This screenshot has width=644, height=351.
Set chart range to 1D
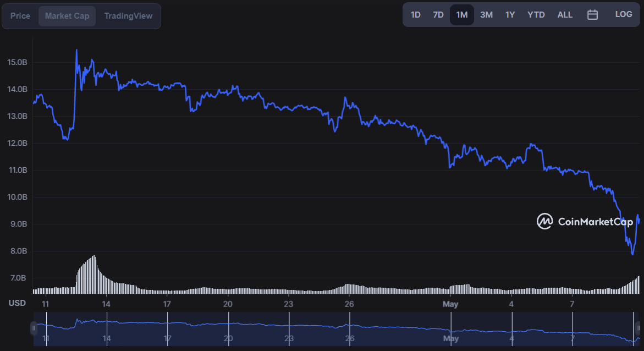pyautogui.click(x=416, y=15)
